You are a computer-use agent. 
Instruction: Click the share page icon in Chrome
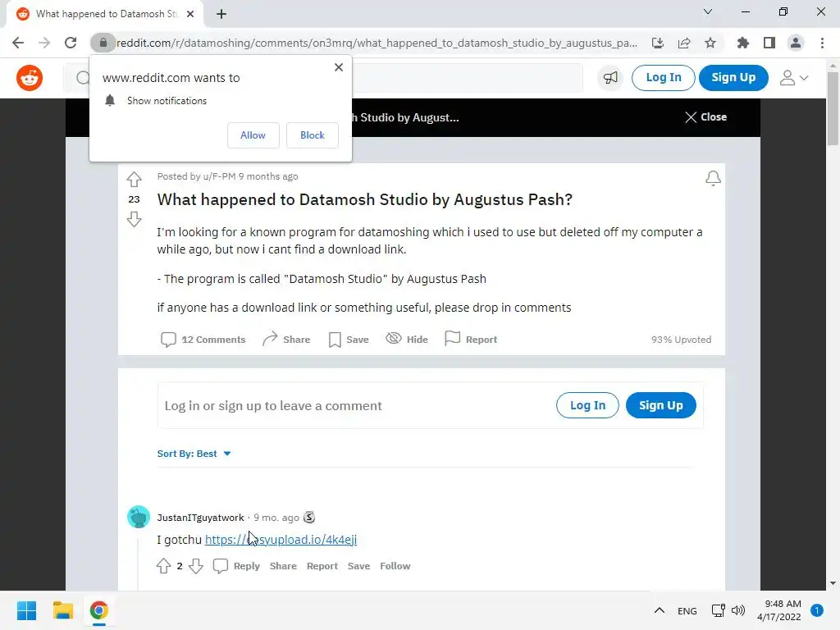684,43
